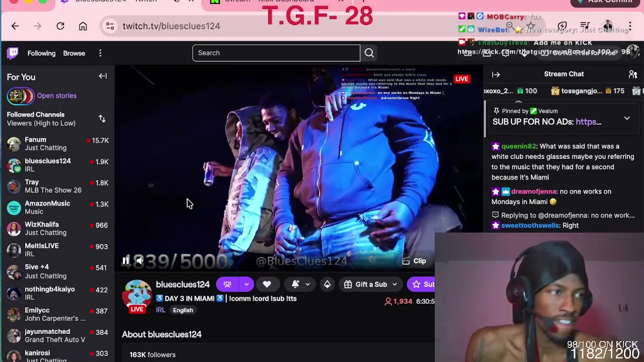Collapse the Stream Chat panel
644x362 pixels.
[496, 74]
